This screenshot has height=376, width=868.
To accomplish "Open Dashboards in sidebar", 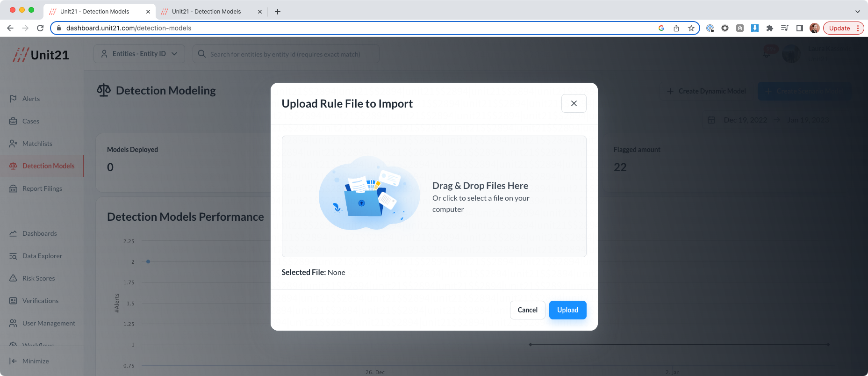I will 40,233.
